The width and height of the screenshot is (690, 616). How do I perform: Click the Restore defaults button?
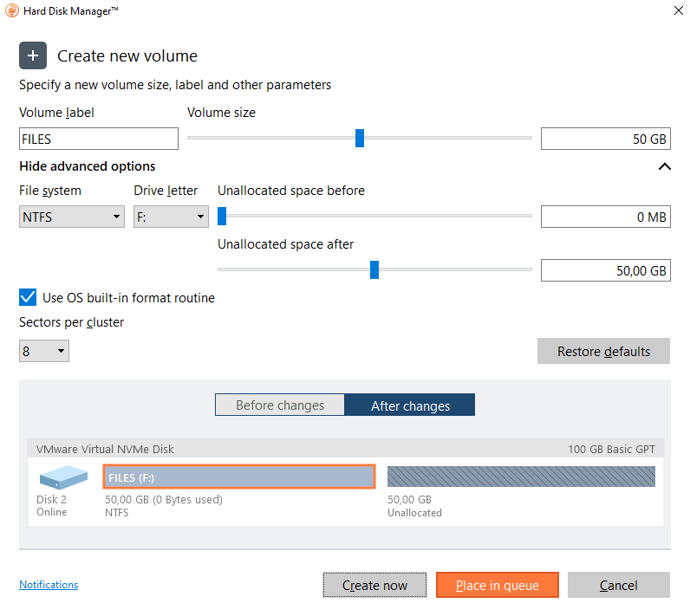point(603,351)
